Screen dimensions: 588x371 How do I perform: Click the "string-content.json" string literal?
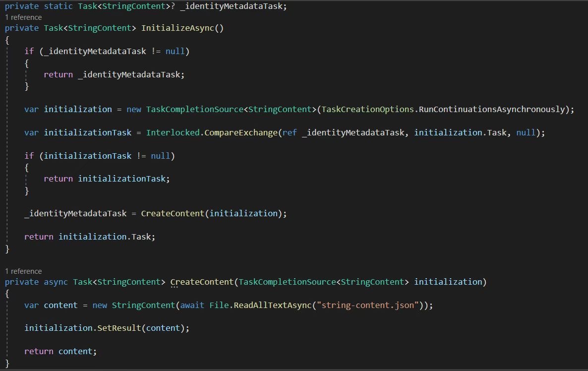click(367, 306)
